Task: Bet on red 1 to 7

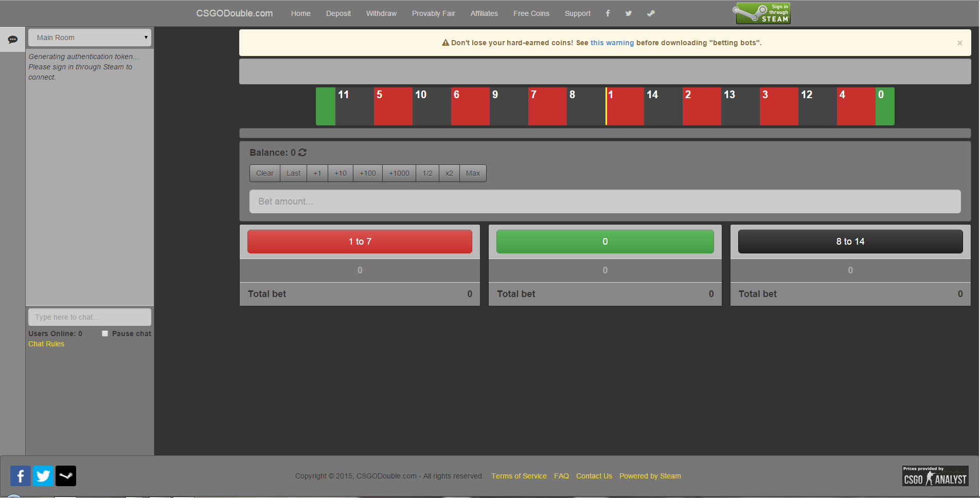Action: [x=360, y=242]
